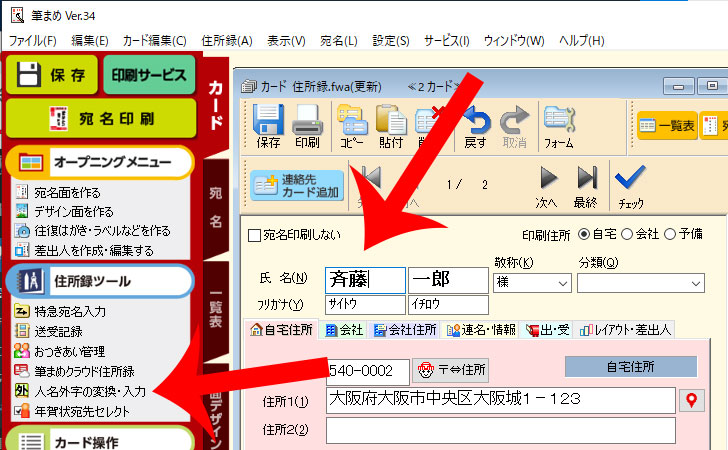This screenshot has height=450, width=728.
Task: Go to the first card arrow
Action: tap(371, 178)
